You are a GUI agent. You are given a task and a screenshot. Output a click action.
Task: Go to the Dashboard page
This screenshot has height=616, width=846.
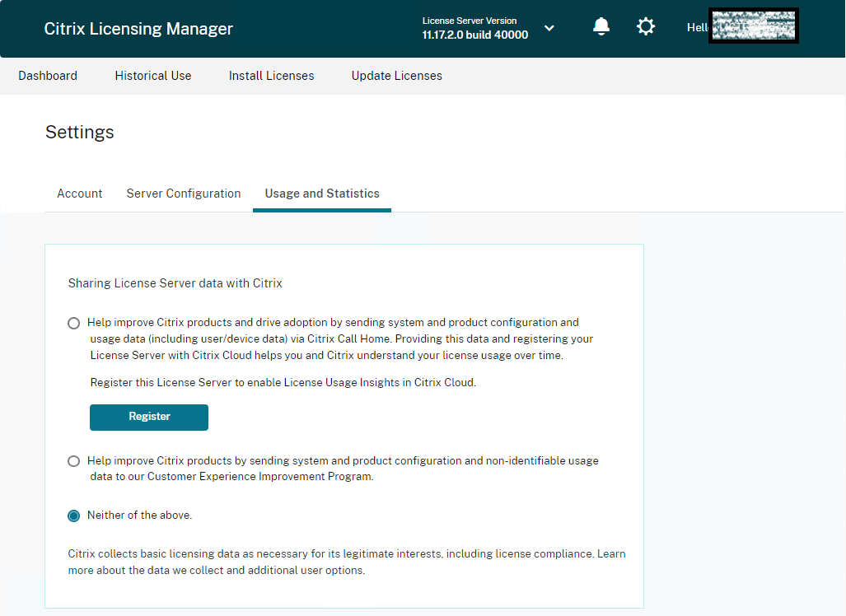[x=48, y=76]
